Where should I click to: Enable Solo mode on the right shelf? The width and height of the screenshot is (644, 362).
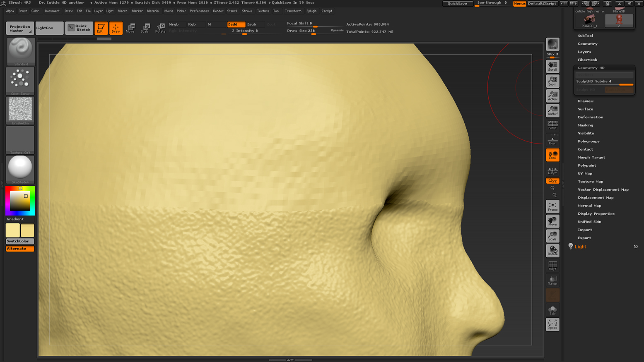pyautogui.click(x=552, y=309)
